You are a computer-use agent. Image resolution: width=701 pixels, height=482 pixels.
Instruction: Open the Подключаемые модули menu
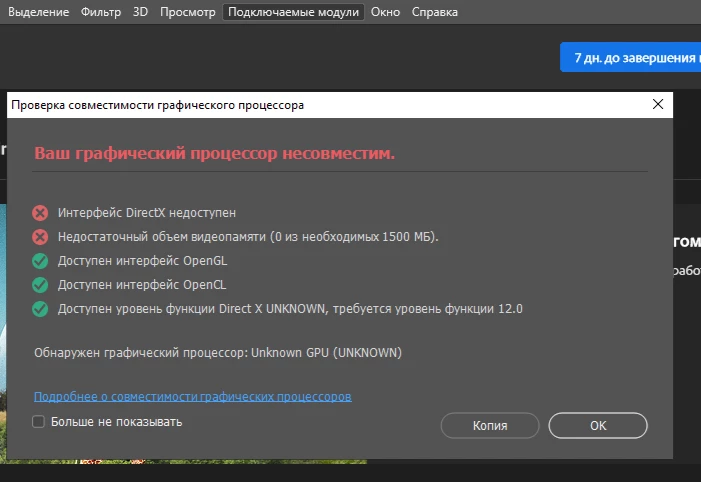(x=293, y=12)
